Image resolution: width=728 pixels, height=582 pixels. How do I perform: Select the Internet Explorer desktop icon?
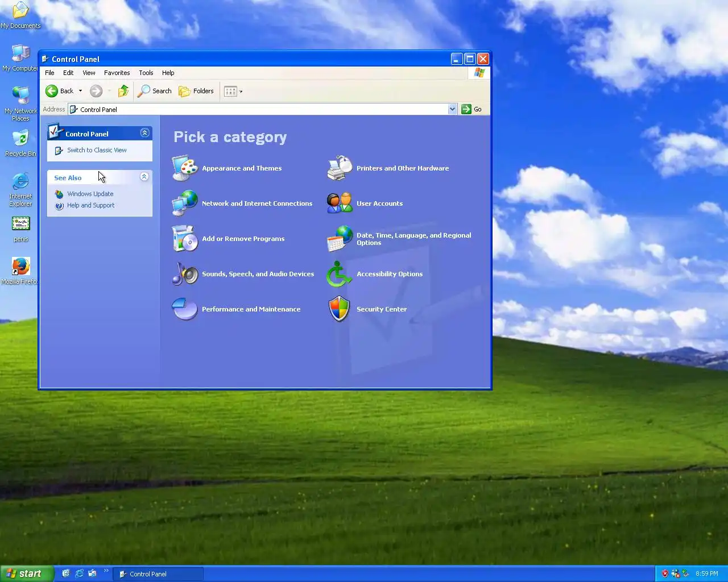20,190
